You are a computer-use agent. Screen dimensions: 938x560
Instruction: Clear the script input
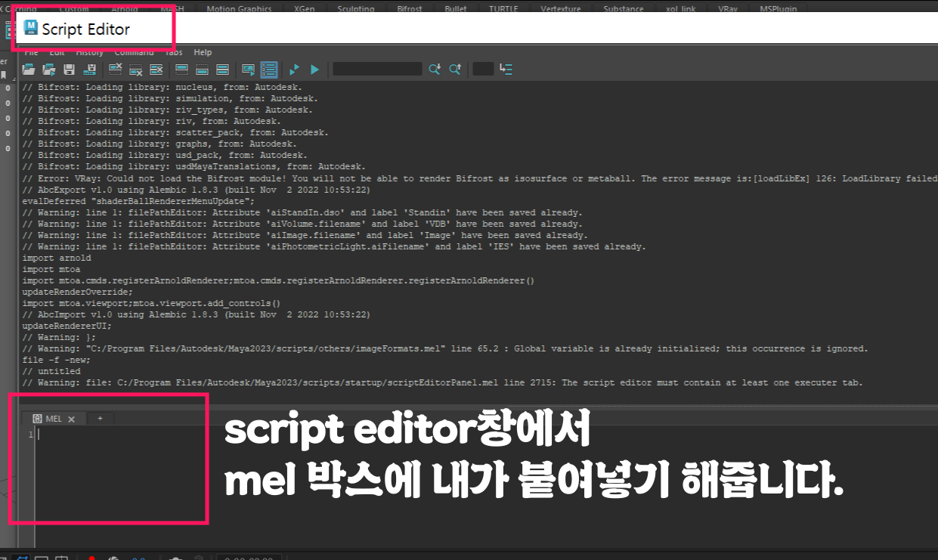tap(136, 70)
